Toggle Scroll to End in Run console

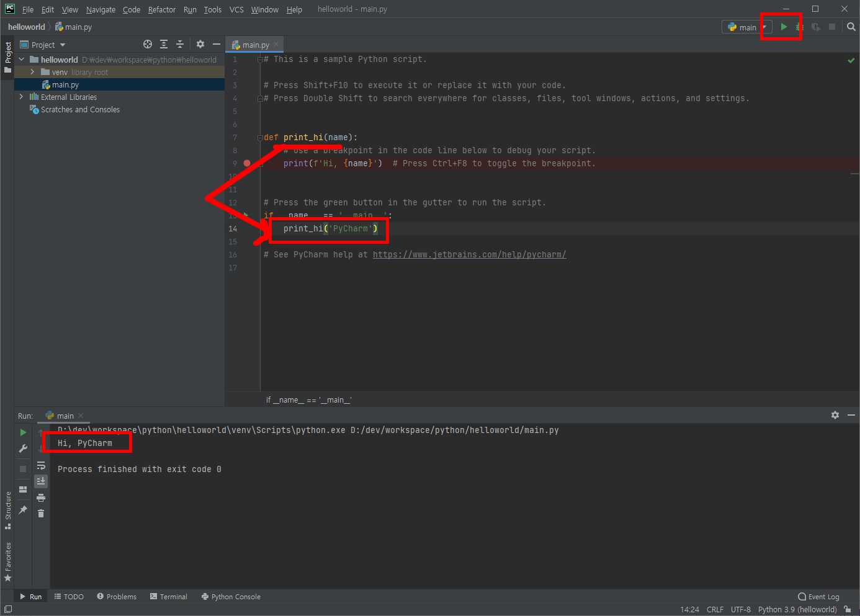point(41,481)
